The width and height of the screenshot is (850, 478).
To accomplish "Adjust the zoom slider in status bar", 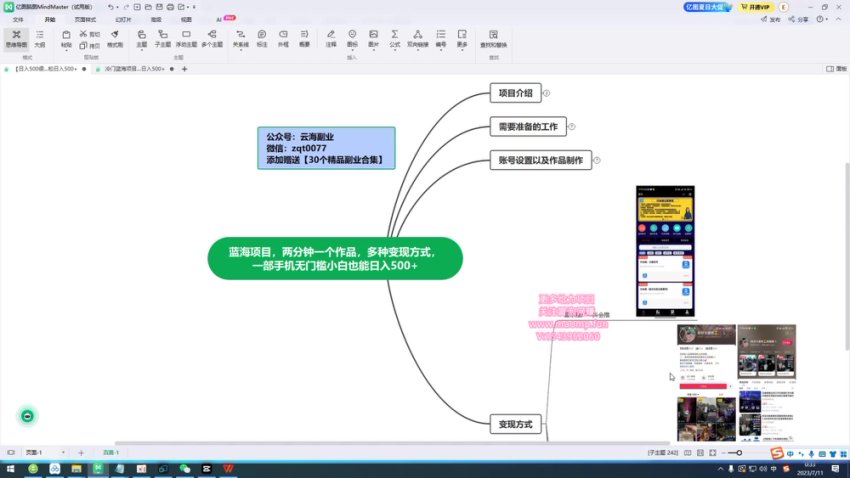I will tap(741, 453).
